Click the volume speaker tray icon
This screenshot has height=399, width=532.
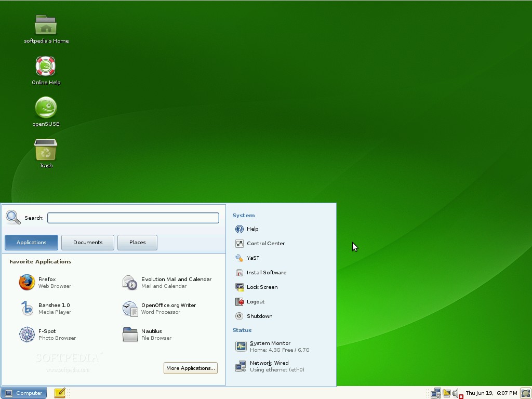pyautogui.click(x=457, y=394)
